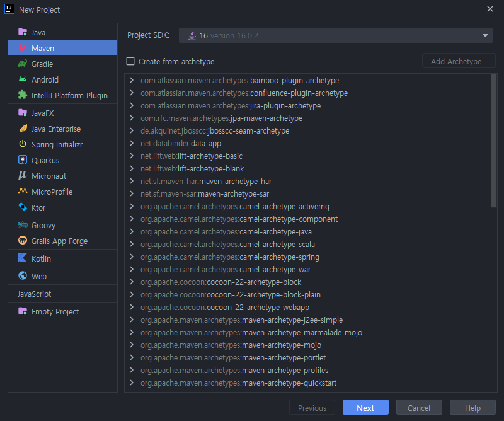Viewport: 504px width, 421px height.
Task: Choose Gradle project type label
Action: click(x=42, y=64)
